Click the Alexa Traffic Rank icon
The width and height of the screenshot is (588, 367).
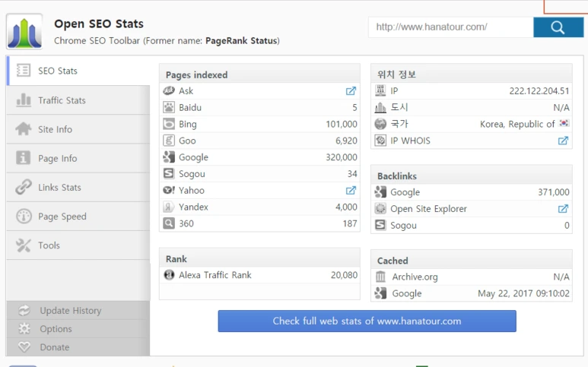(169, 275)
